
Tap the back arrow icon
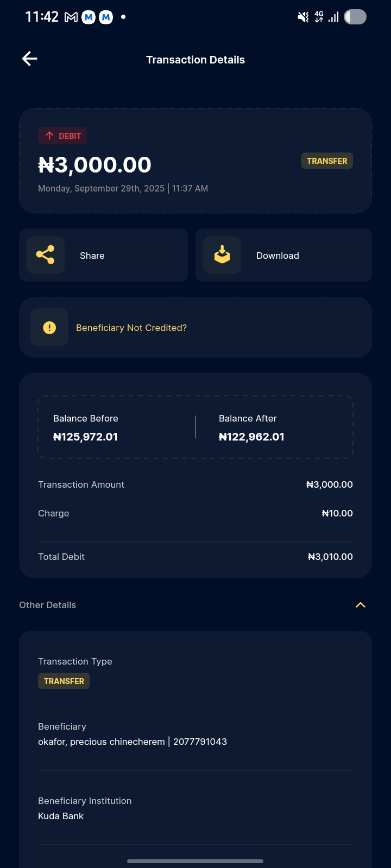coord(30,59)
